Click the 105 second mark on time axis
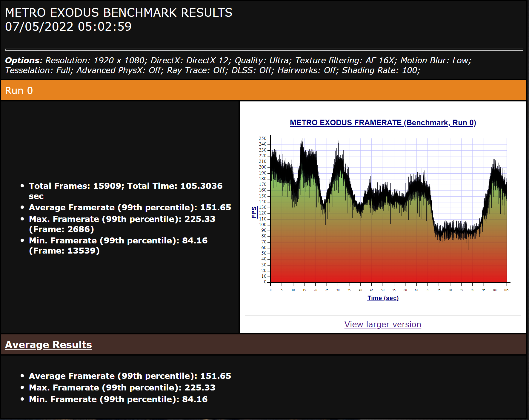 (x=506, y=290)
